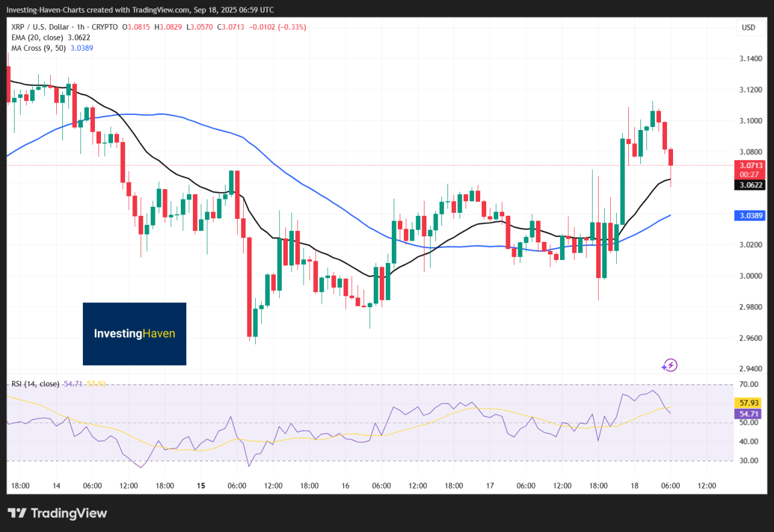Click the 15 date label on time axis

tap(200, 485)
